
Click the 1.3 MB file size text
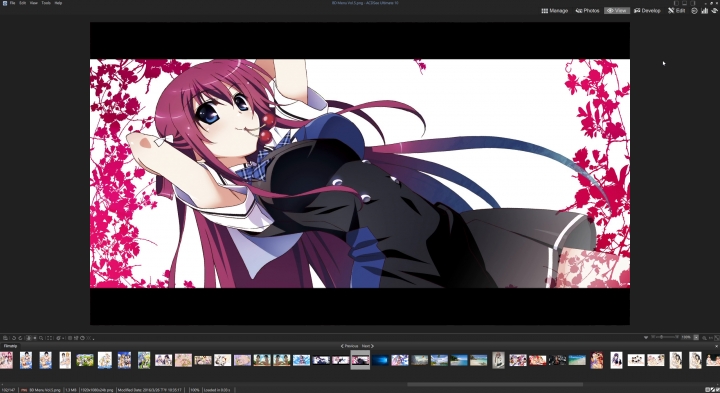[x=70, y=390]
